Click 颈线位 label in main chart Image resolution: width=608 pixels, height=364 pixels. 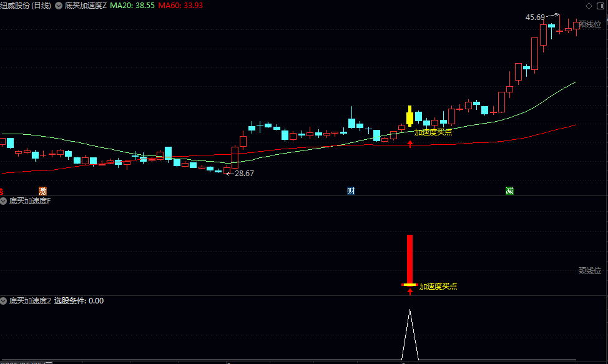(x=590, y=24)
